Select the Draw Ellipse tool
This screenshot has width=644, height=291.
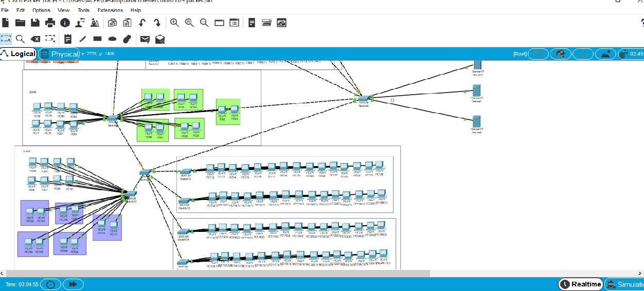tap(112, 39)
